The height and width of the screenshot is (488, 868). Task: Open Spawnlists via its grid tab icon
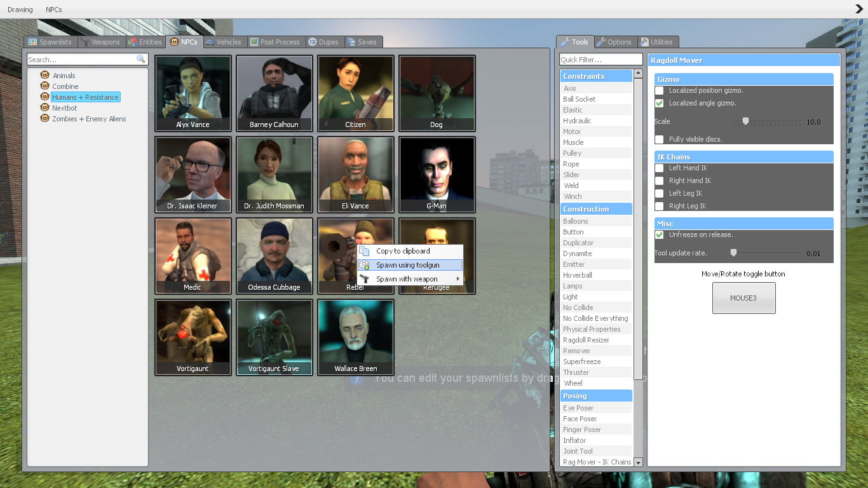click(x=33, y=42)
